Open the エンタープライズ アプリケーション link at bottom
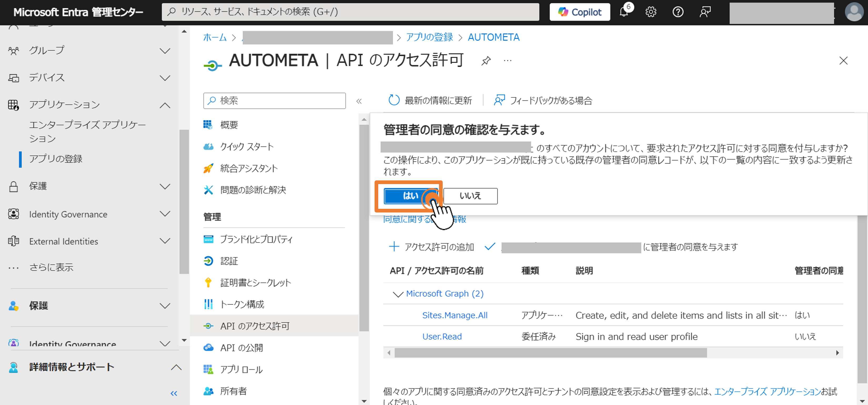Screen dimensions: 868x405 pos(767,392)
